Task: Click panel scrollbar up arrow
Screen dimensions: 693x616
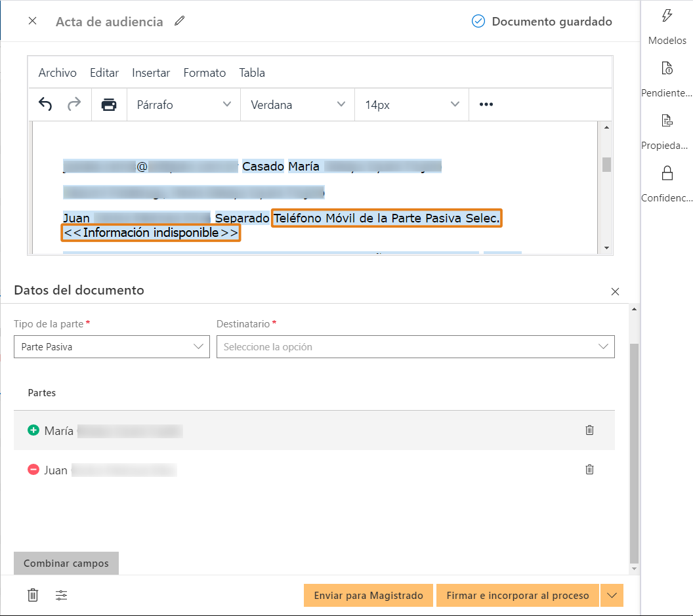Action: [x=634, y=310]
